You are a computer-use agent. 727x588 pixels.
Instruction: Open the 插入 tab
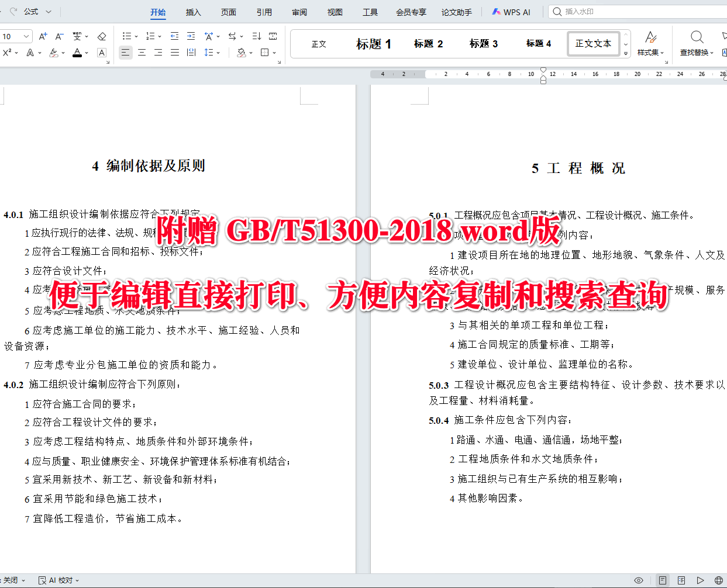(x=193, y=12)
